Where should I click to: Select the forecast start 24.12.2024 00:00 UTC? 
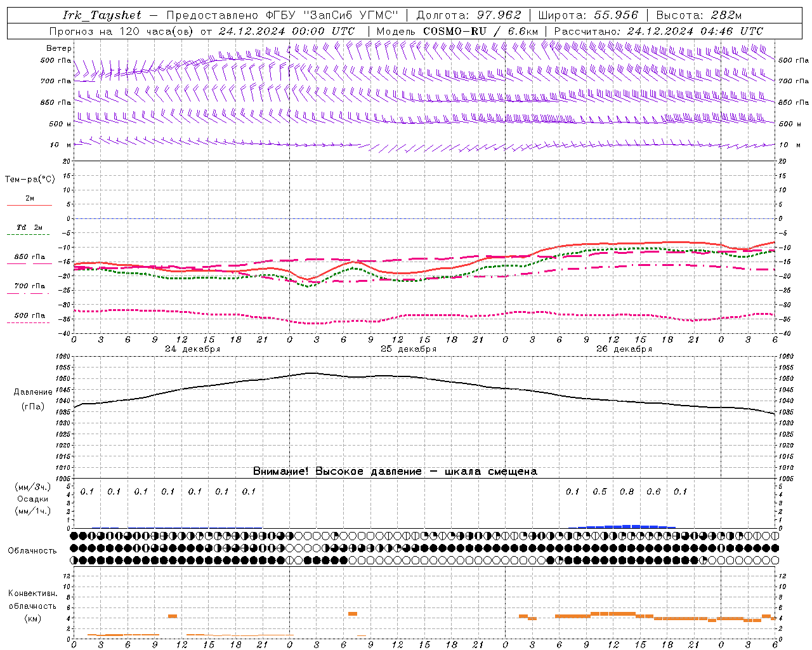[x=287, y=31]
